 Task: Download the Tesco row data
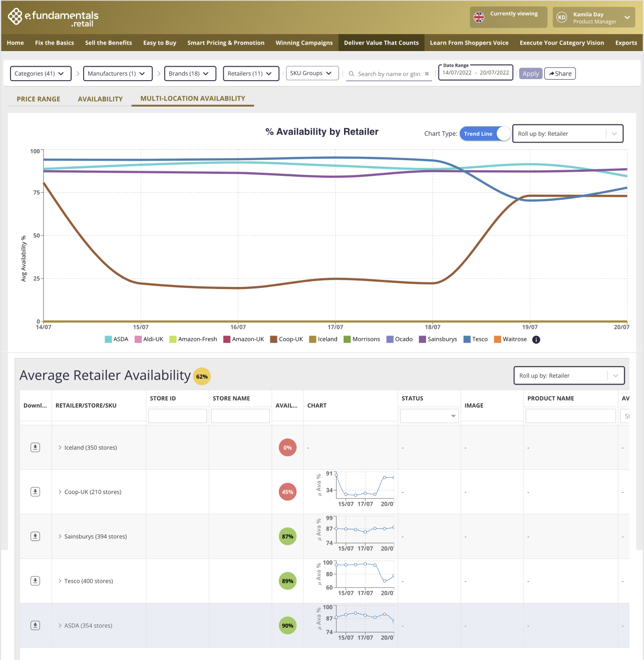[x=35, y=581]
